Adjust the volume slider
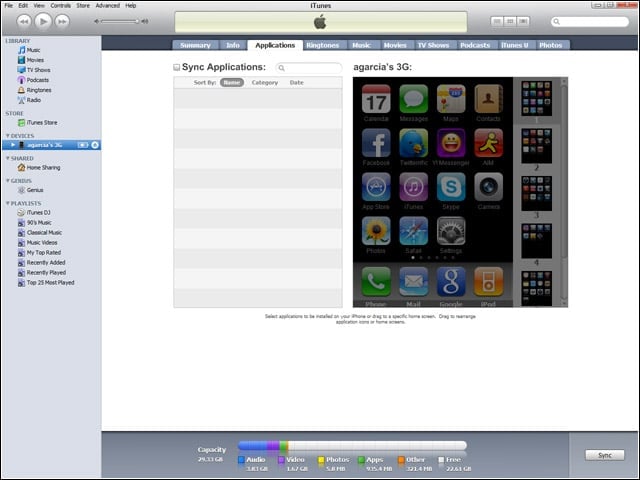 (x=120, y=21)
